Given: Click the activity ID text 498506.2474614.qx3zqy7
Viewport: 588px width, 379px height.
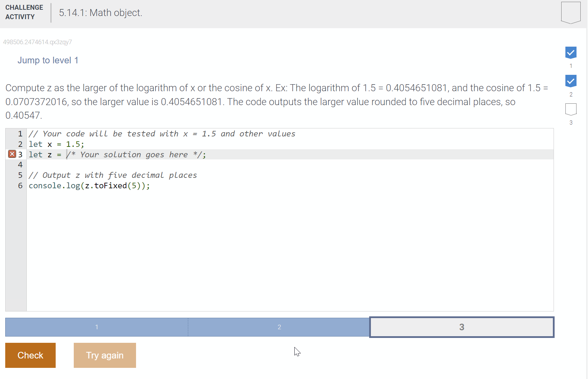Looking at the screenshot, I should 37,42.
